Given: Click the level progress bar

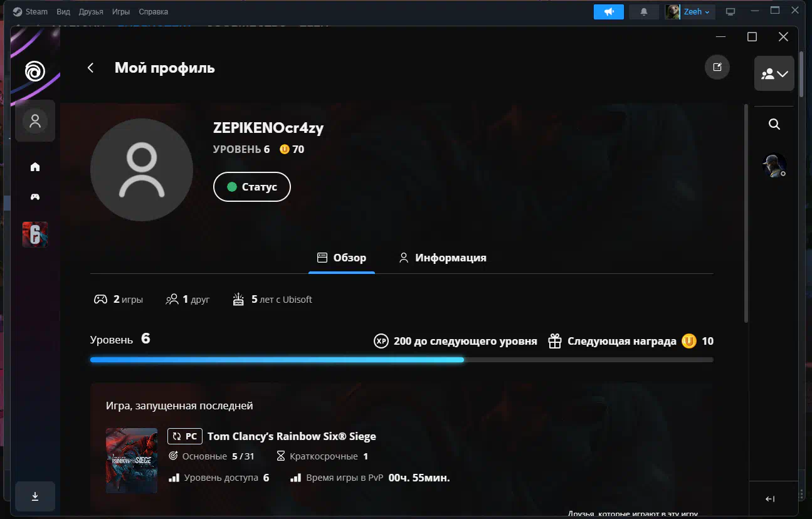Looking at the screenshot, I should 402,360.
